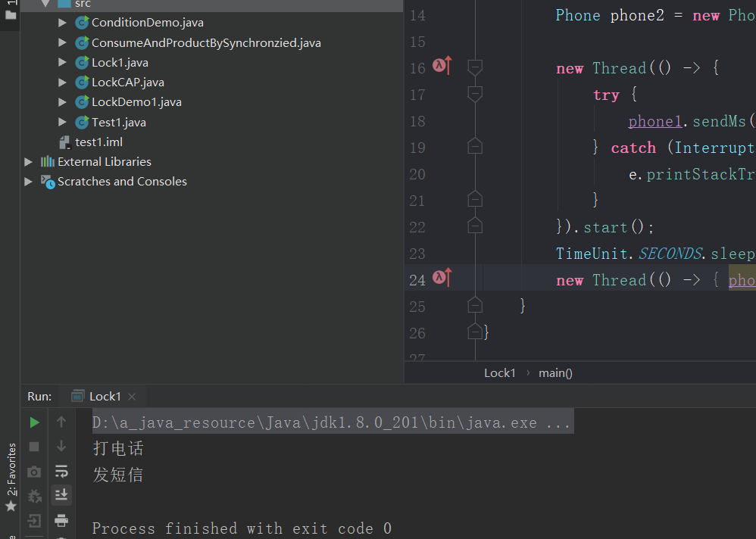
Task: Click the catch keyword on line 19
Action: pos(633,148)
